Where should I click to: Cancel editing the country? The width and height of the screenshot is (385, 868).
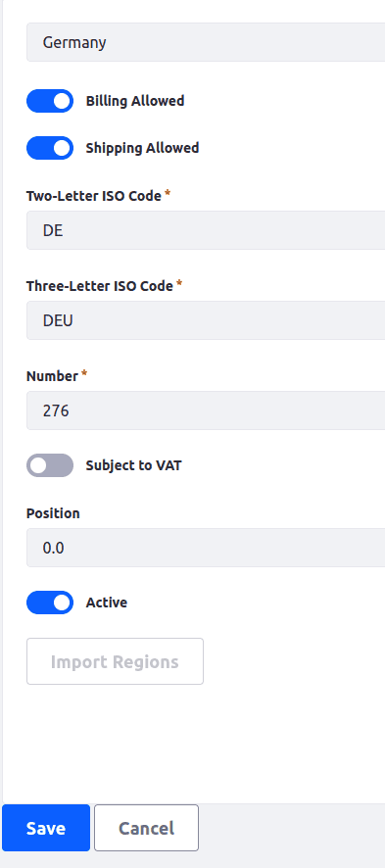[x=147, y=828]
